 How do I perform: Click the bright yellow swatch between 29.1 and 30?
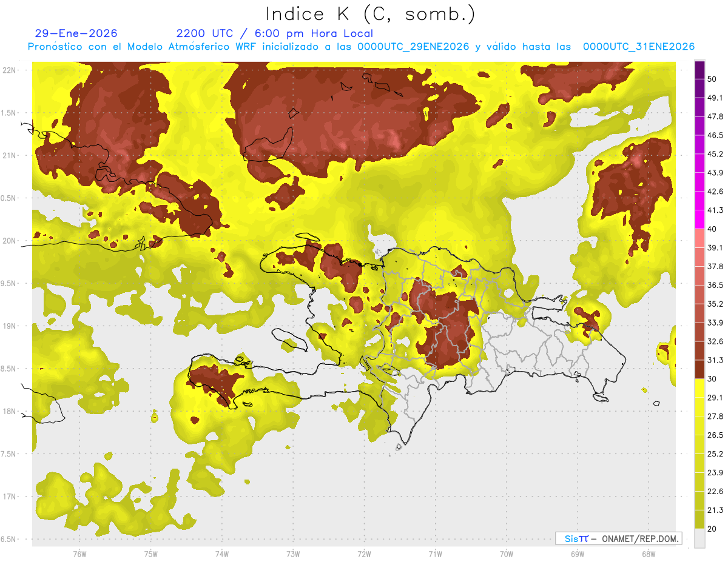coord(699,388)
